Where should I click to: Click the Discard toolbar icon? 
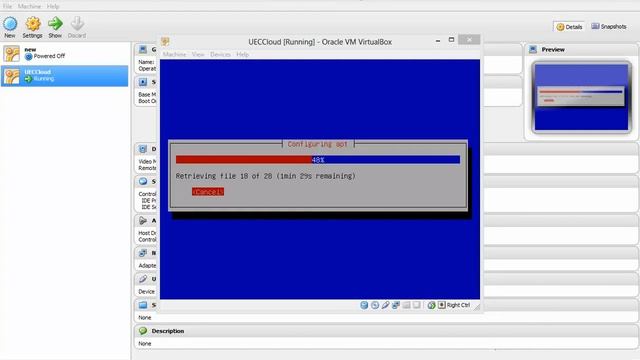click(x=77, y=27)
